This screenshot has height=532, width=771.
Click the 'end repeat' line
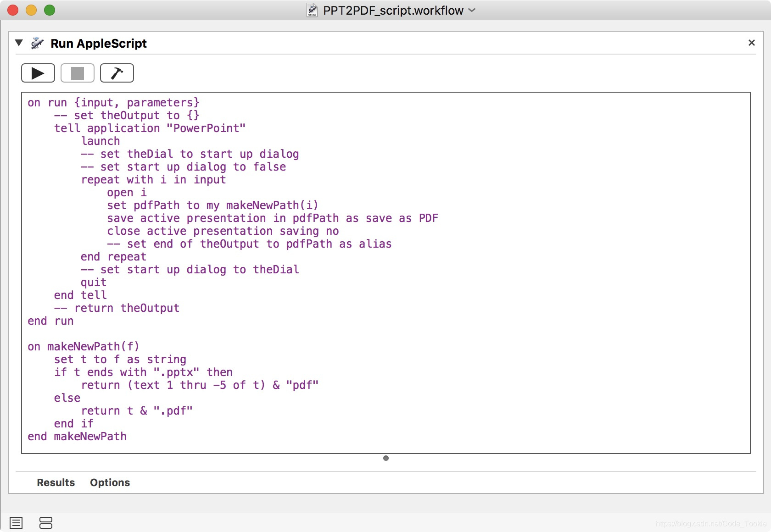pos(113,257)
